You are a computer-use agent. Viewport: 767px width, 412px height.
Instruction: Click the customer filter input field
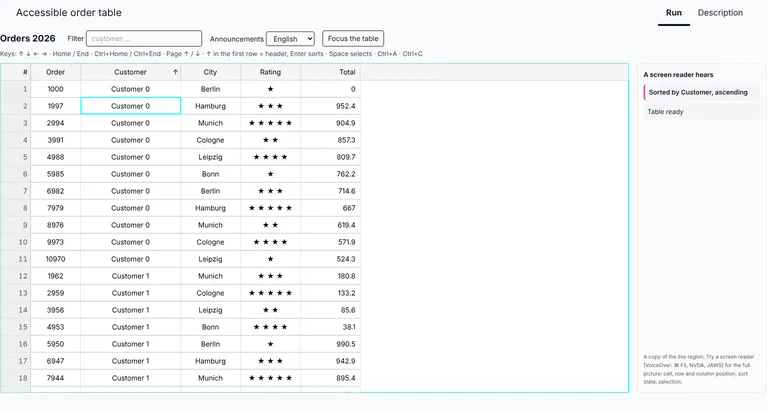tap(144, 39)
